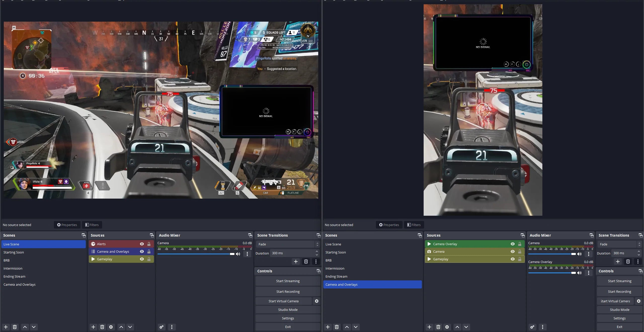This screenshot has width=644, height=332.
Task: Mute Camera Overlay audio in right mixer
Action: (x=579, y=273)
